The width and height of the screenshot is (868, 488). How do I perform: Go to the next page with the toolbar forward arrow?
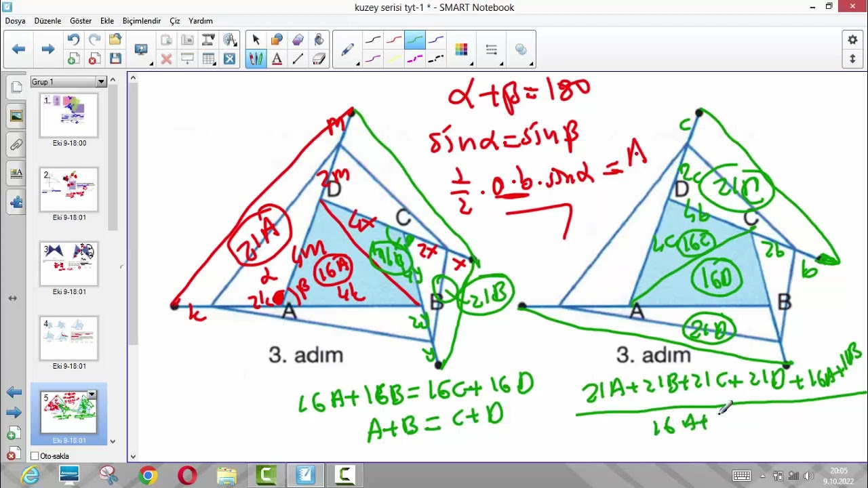coord(47,49)
